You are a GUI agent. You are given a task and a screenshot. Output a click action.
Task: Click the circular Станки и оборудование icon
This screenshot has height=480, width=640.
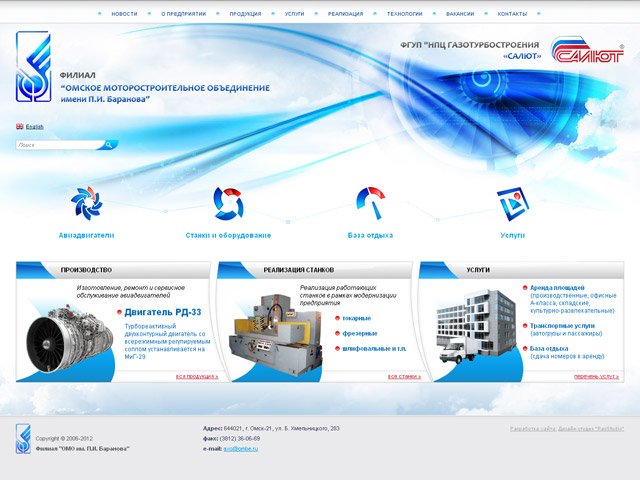tap(229, 203)
